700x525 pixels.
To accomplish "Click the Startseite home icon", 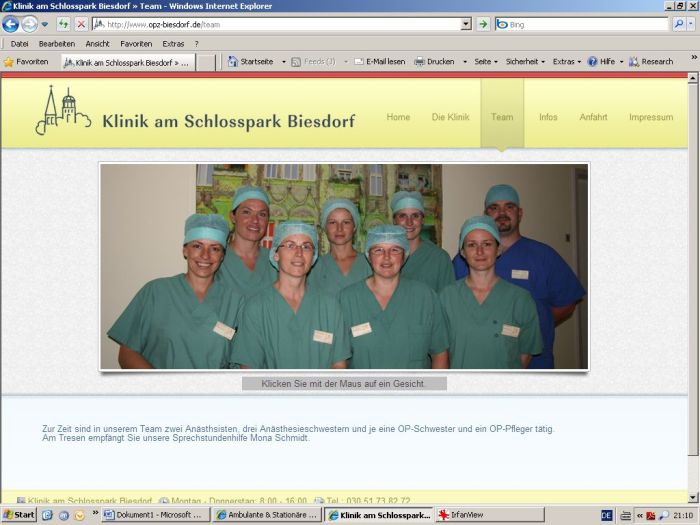I will (x=233, y=62).
